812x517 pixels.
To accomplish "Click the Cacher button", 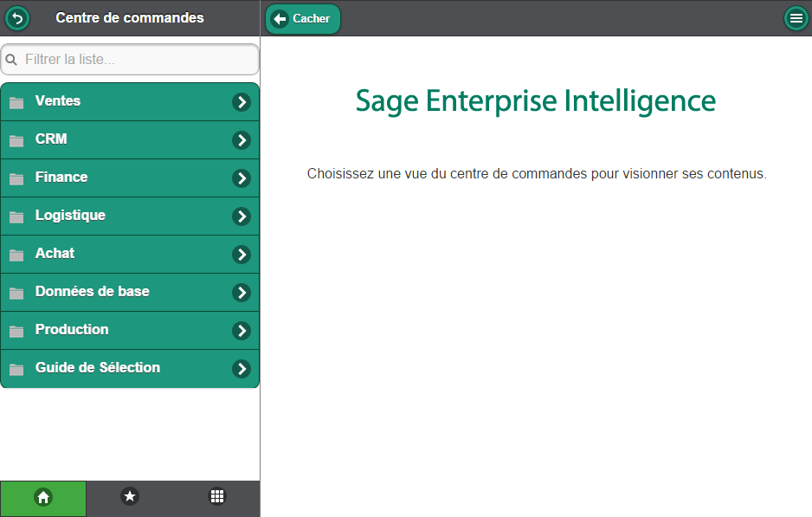I will click(303, 19).
